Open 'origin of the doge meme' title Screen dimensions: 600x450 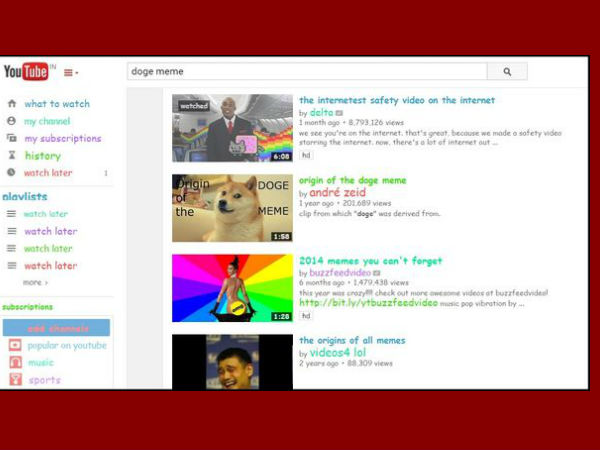coord(352,180)
